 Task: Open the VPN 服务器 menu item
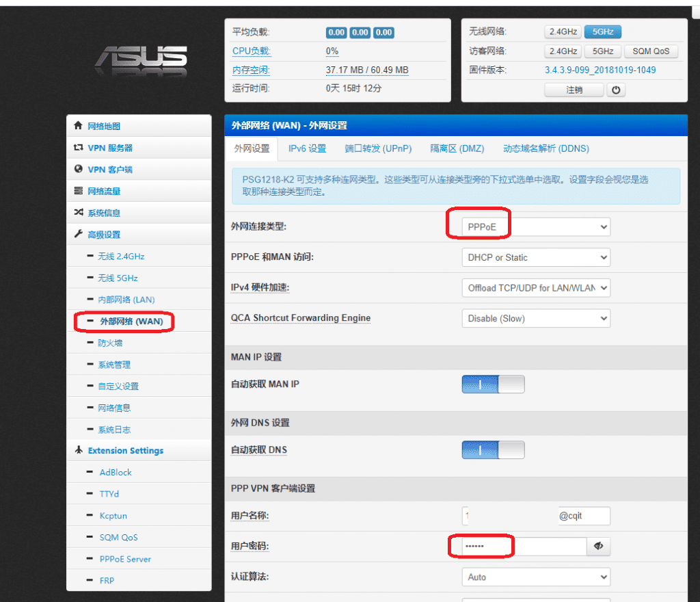pos(139,148)
